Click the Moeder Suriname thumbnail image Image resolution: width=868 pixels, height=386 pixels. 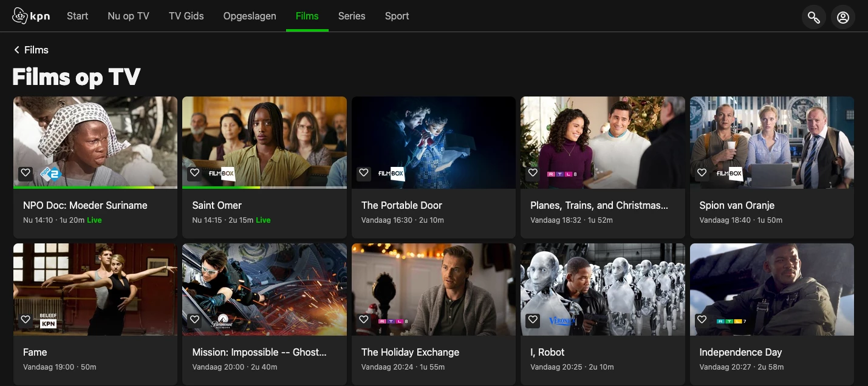click(x=95, y=141)
